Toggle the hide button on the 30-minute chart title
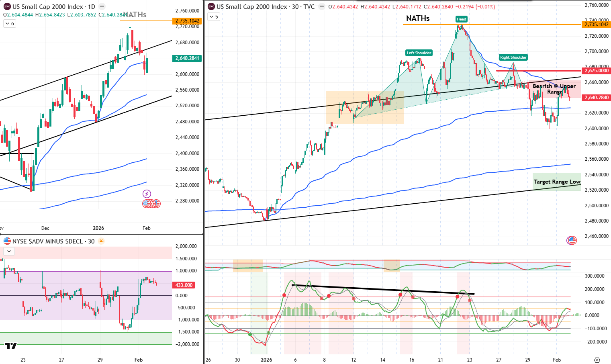The height and width of the screenshot is (364, 611). [x=321, y=7]
